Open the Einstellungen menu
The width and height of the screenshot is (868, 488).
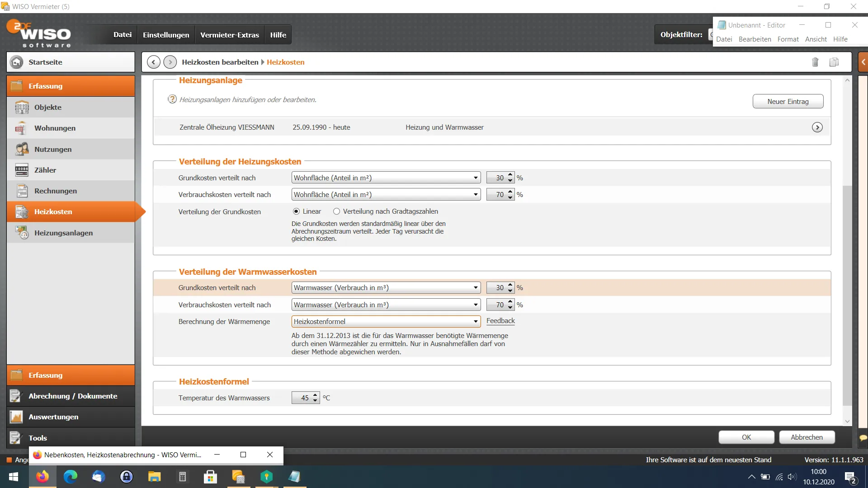coord(166,35)
